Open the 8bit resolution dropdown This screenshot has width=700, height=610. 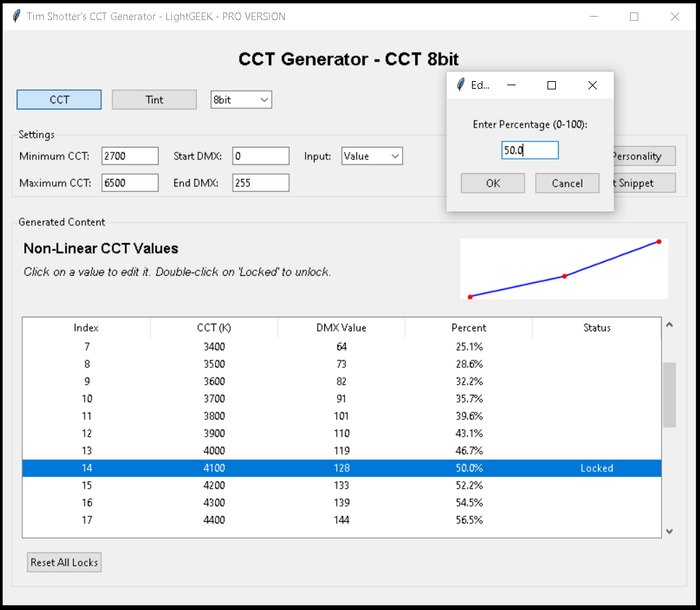(x=241, y=100)
